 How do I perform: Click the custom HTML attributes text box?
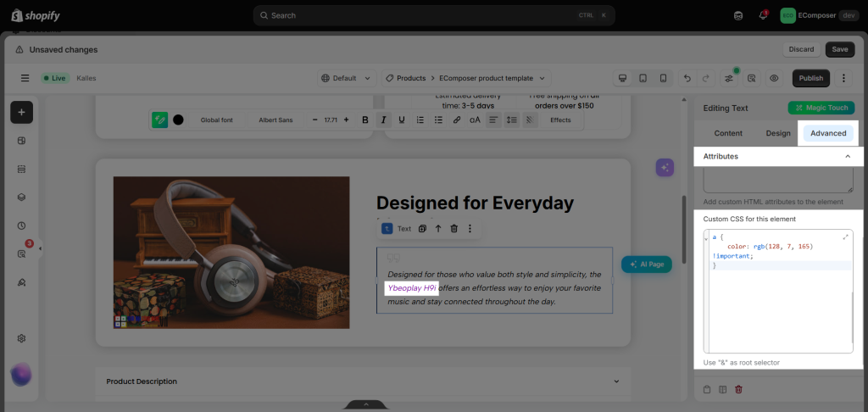(x=778, y=181)
